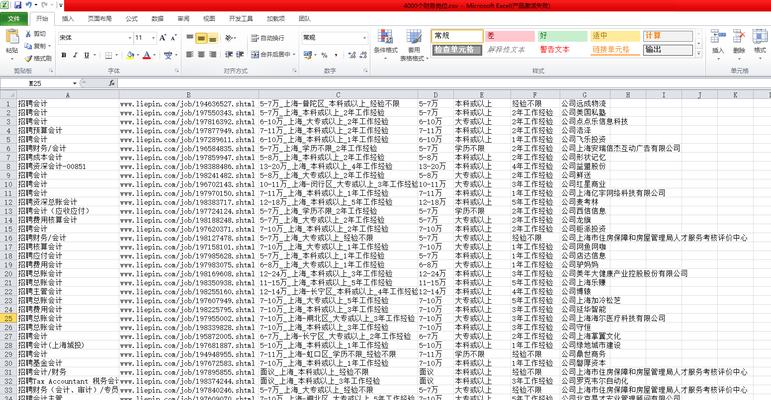Expand the Name Box dropdown arrow
The height and width of the screenshot is (400, 771).
[74, 83]
